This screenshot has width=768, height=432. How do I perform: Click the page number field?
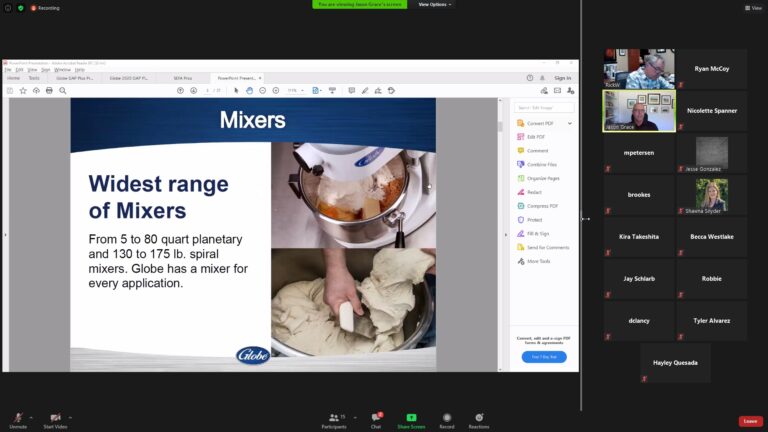coord(208,91)
